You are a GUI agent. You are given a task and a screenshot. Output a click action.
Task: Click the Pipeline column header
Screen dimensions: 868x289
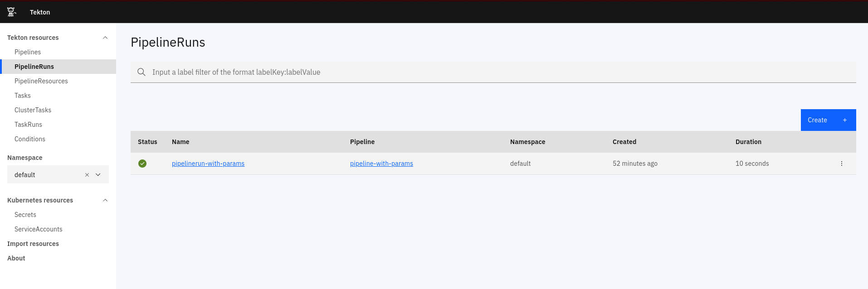(362, 142)
